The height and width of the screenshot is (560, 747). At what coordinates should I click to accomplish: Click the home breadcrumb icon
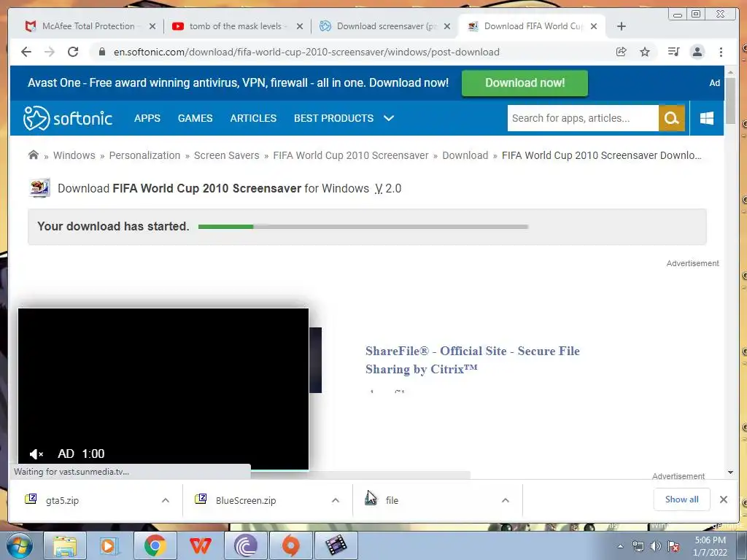[x=34, y=155]
